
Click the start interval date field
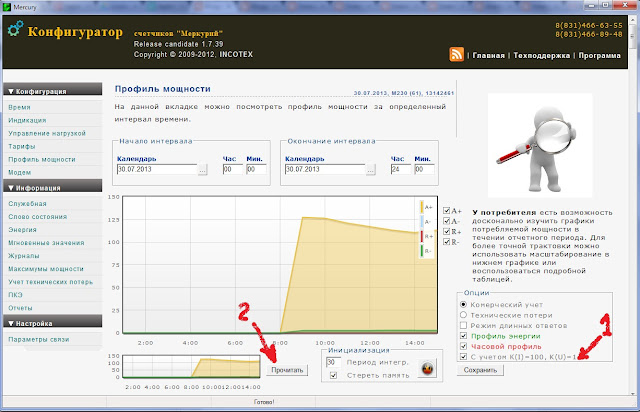(157, 169)
